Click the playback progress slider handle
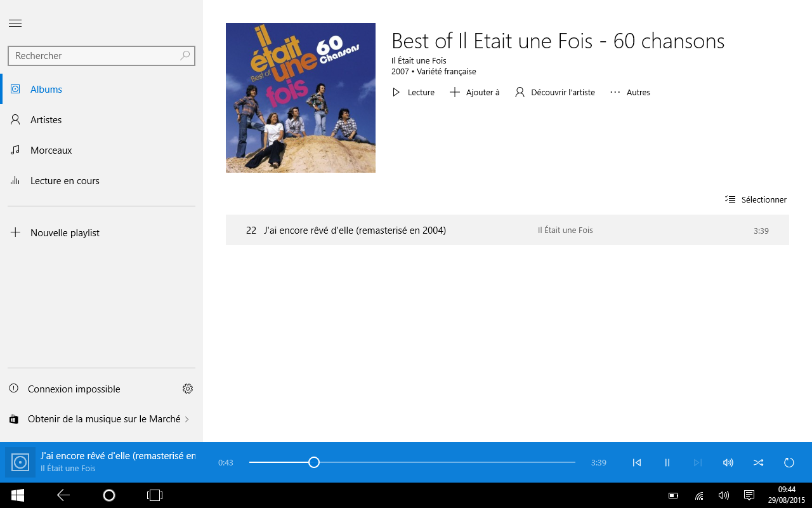This screenshot has width=812, height=508. tap(313, 462)
